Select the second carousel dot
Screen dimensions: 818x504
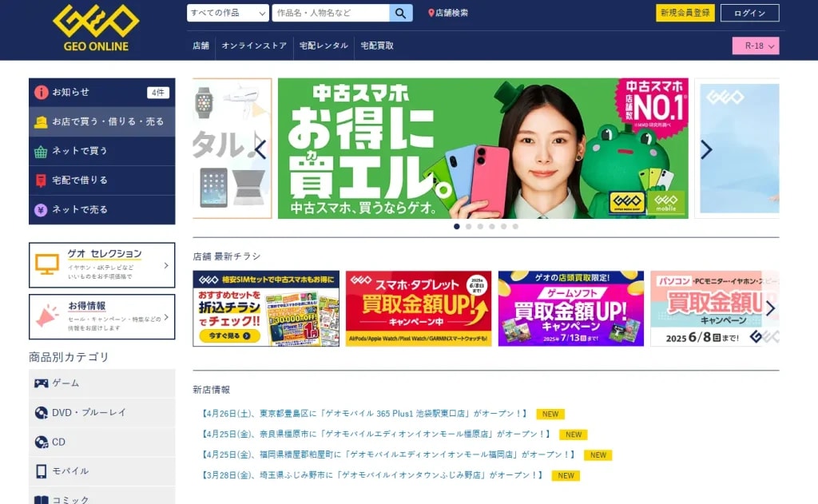[468, 226]
